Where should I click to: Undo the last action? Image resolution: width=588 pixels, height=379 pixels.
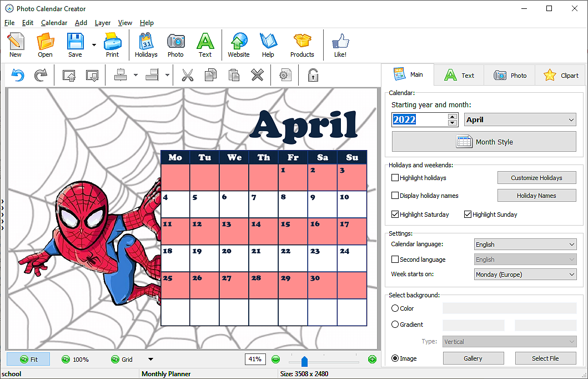pyautogui.click(x=18, y=75)
